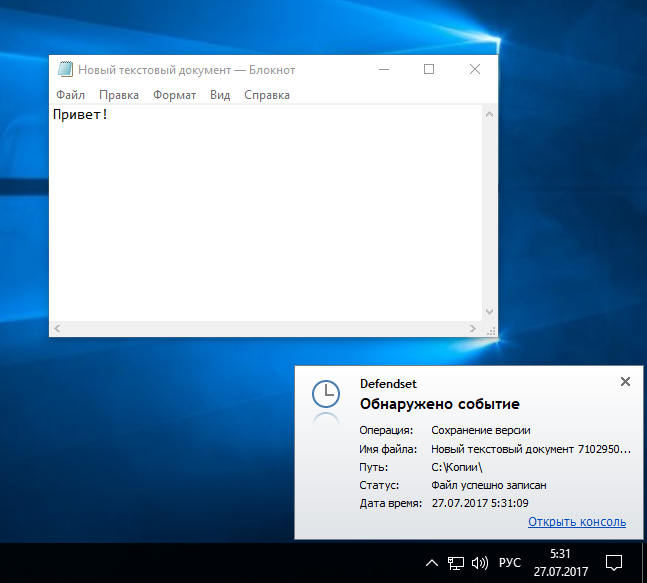The image size is (647, 583).
Task: Open the Action Center notification icon
Action: point(614,563)
